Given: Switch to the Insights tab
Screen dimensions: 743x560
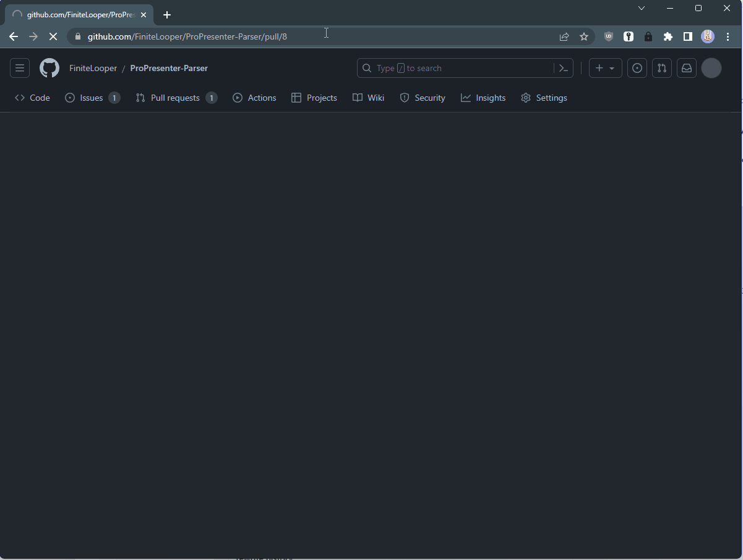Looking at the screenshot, I should (483, 98).
